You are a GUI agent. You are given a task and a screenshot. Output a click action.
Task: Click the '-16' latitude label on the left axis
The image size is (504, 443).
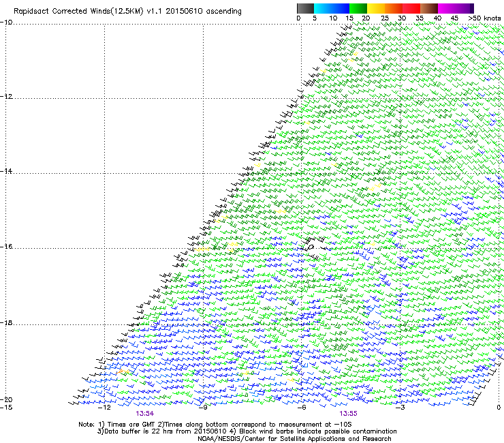click(6, 247)
